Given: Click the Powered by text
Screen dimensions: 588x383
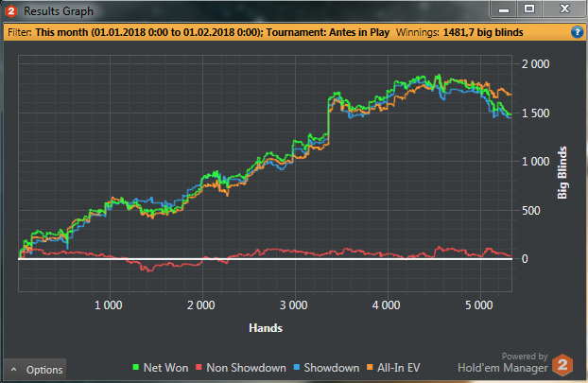Looking at the screenshot, I should click(525, 356).
